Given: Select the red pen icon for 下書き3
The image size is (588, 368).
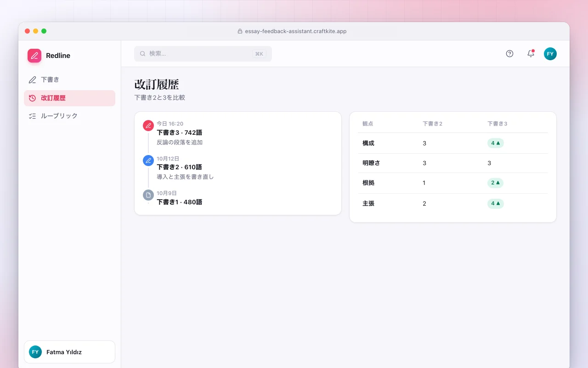Looking at the screenshot, I should (x=148, y=126).
